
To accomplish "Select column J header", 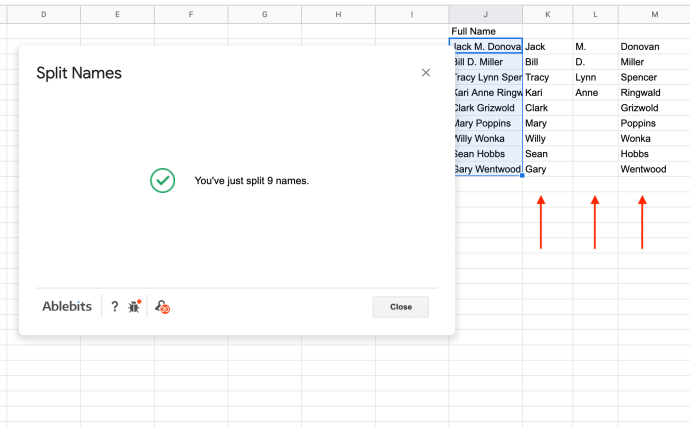I will (485, 14).
